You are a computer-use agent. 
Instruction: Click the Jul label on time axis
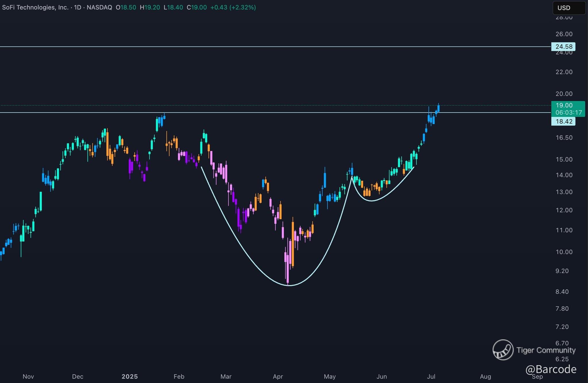431,376
